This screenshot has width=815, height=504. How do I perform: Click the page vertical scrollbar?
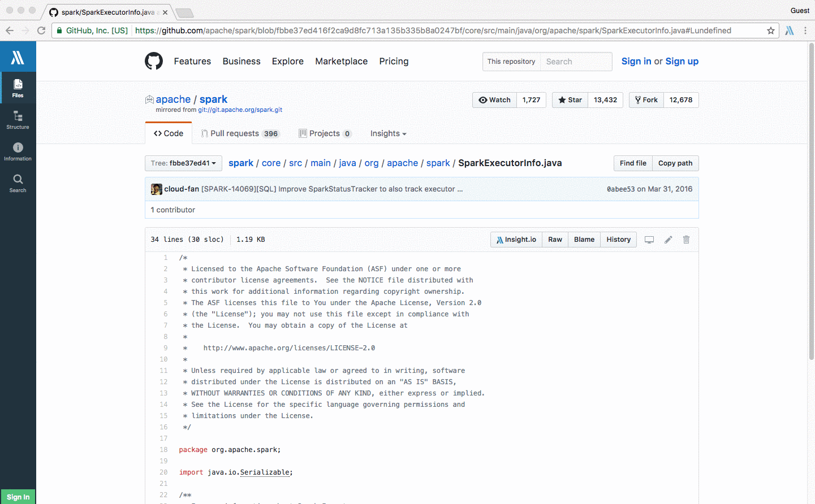[x=812, y=201]
